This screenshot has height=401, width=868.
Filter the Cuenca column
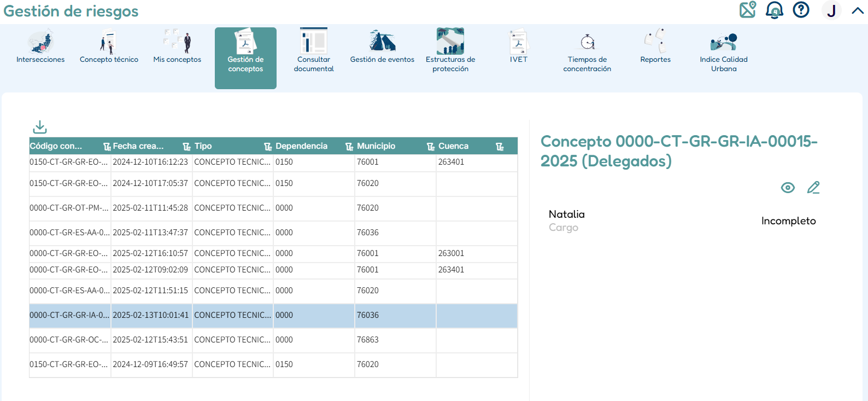pos(500,147)
